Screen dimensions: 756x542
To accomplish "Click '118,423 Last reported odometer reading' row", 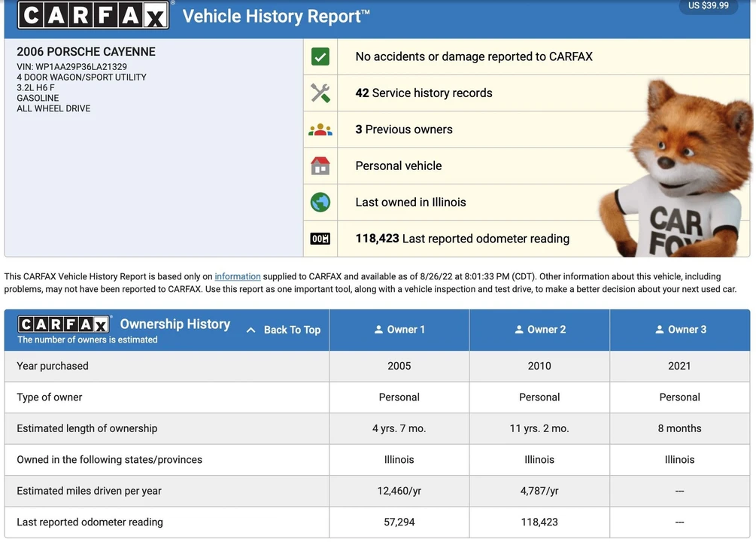I will (x=527, y=239).
